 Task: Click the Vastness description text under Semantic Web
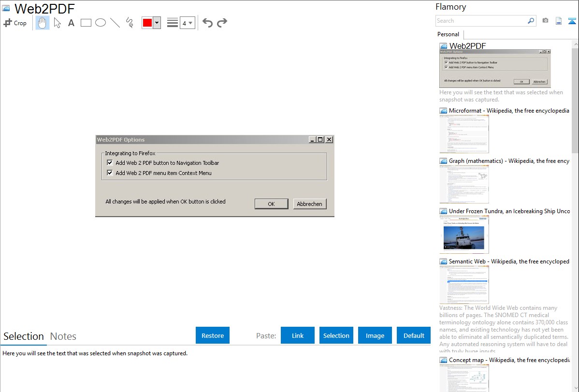[504, 329]
